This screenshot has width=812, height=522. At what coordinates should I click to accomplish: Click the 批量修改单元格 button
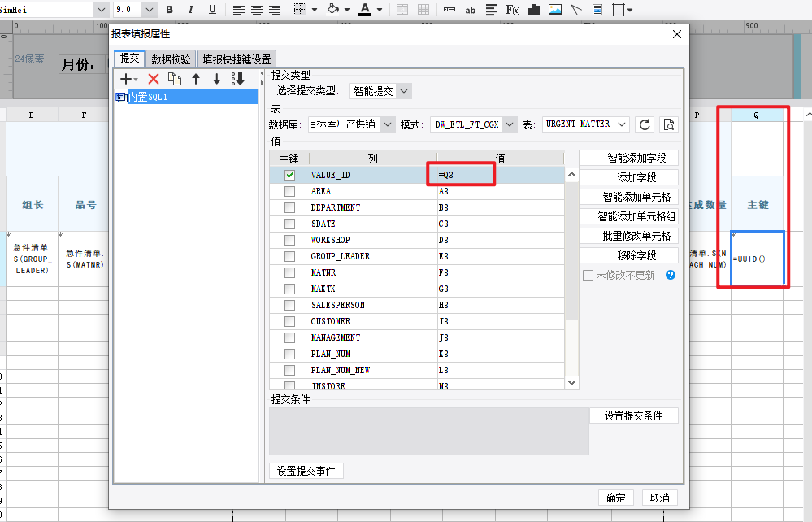pos(628,236)
